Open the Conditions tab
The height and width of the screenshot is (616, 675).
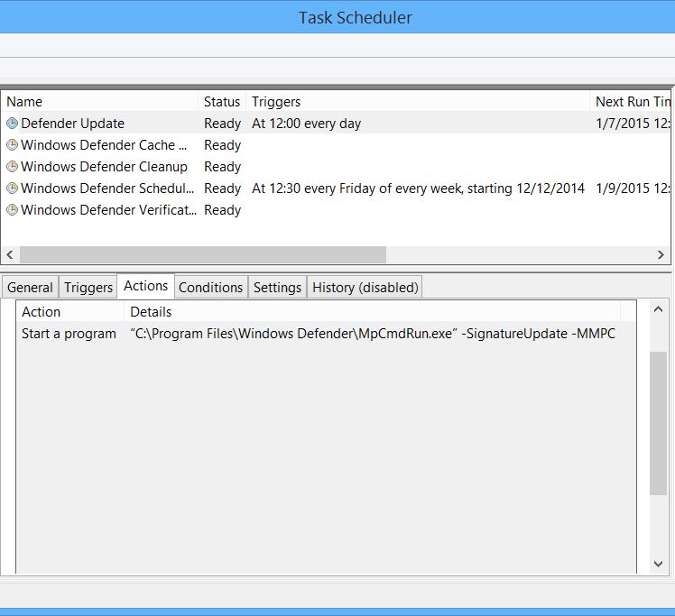tap(210, 288)
